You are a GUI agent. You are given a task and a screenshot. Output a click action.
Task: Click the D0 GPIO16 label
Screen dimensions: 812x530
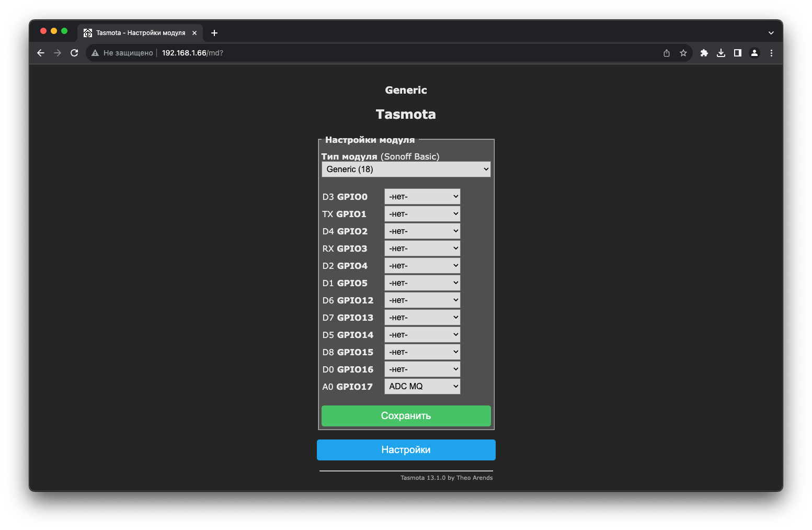point(348,369)
